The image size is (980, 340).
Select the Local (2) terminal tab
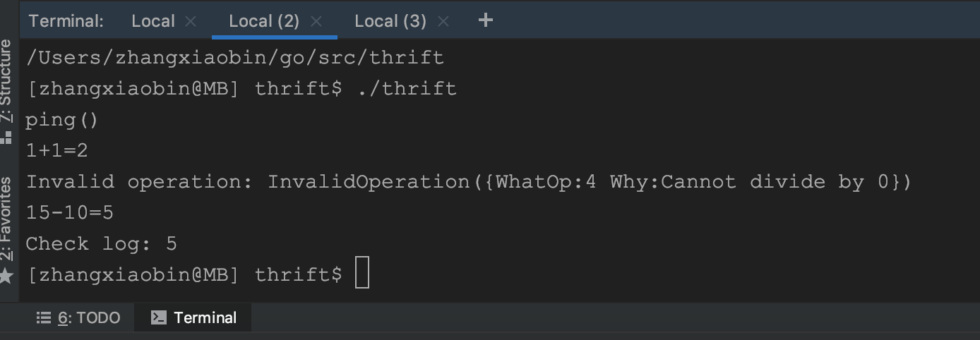tap(264, 21)
